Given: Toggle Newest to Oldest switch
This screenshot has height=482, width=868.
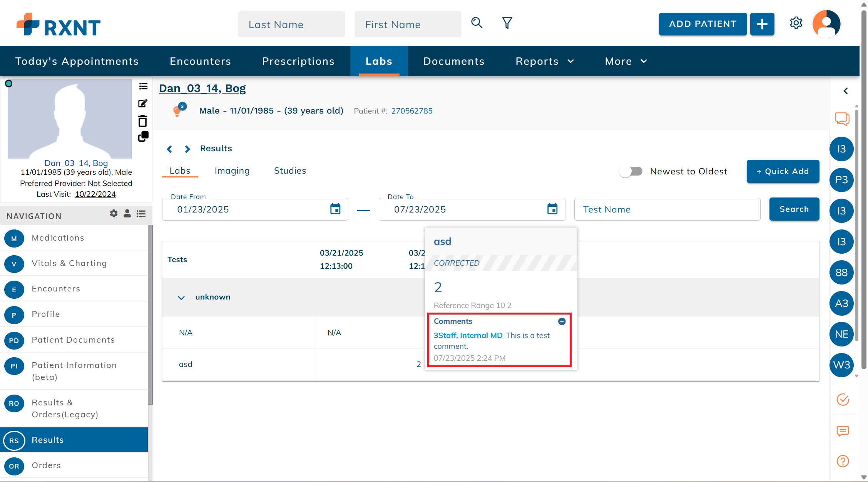Looking at the screenshot, I should 631,171.
